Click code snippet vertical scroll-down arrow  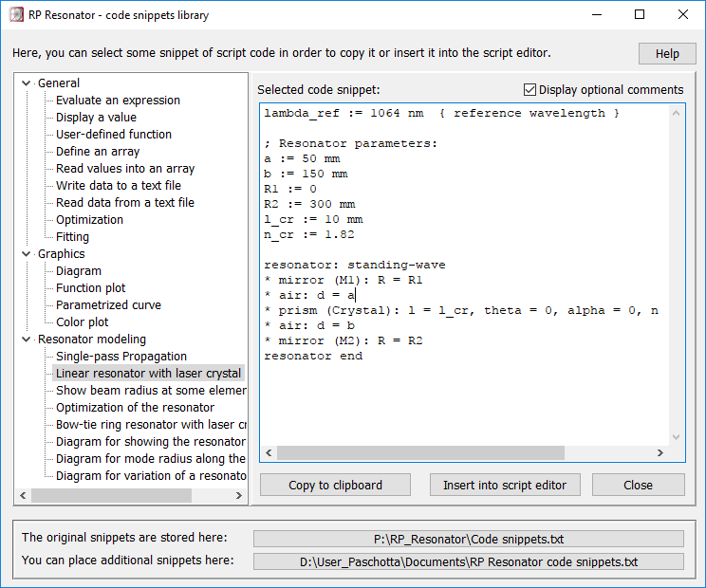(x=676, y=437)
